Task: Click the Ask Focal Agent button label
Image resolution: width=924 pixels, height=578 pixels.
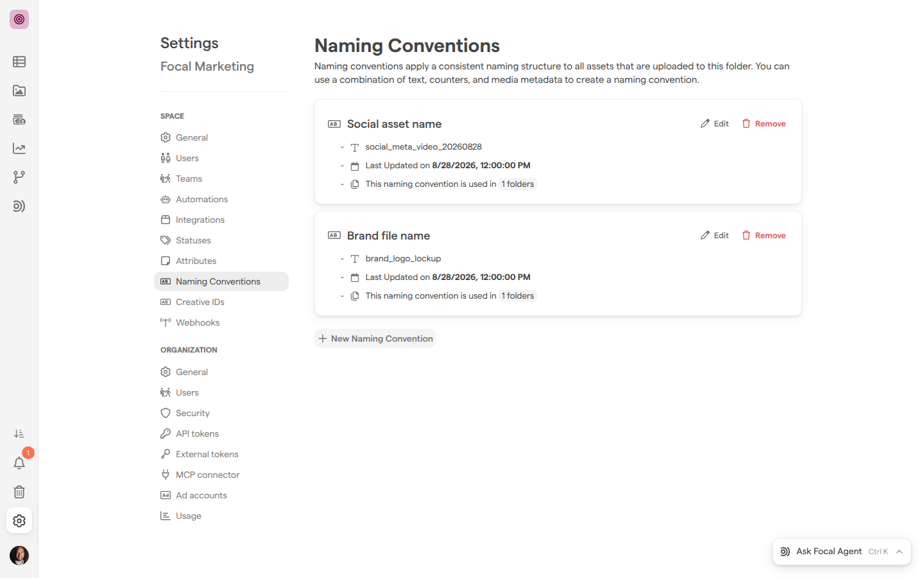Action: (x=829, y=552)
